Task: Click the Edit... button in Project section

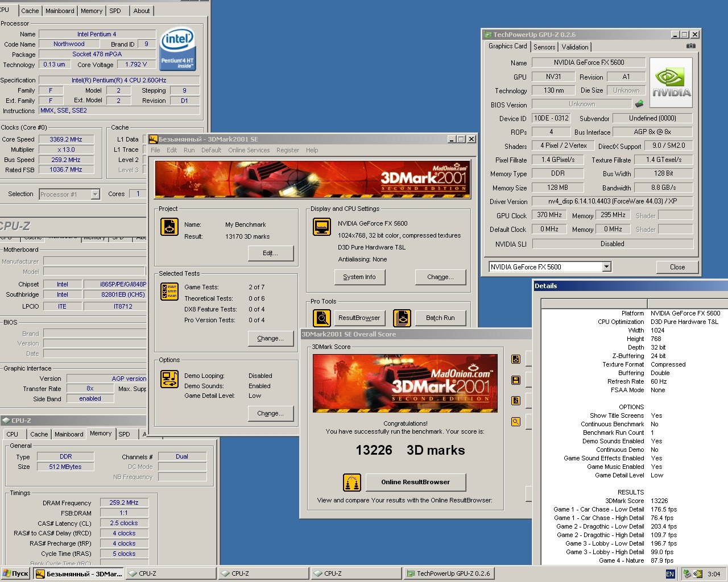Action: coord(271,253)
